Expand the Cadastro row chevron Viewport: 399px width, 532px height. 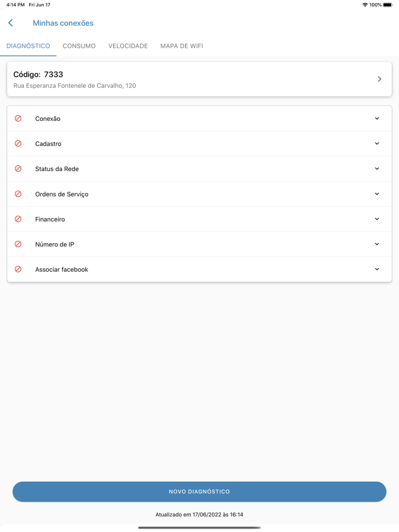[x=377, y=144]
